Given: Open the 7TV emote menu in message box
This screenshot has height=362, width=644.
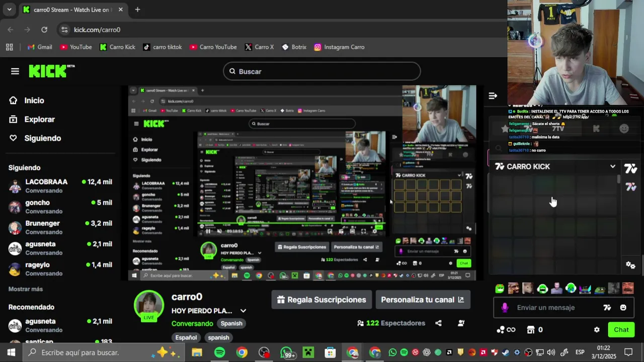Looking at the screenshot, I should (x=607, y=308).
